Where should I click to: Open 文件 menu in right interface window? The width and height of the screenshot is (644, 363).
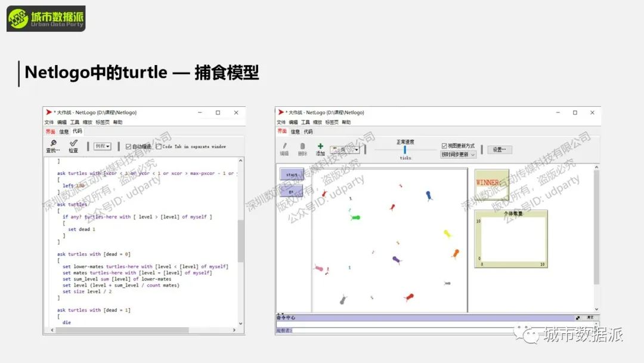(x=281, y=122)
